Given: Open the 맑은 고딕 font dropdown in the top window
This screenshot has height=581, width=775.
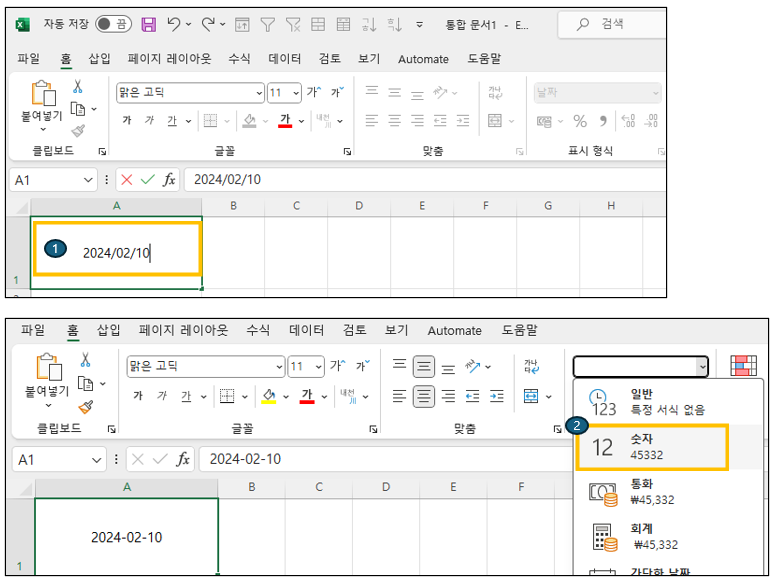Looking at the screenshot, I should point(259,92).
